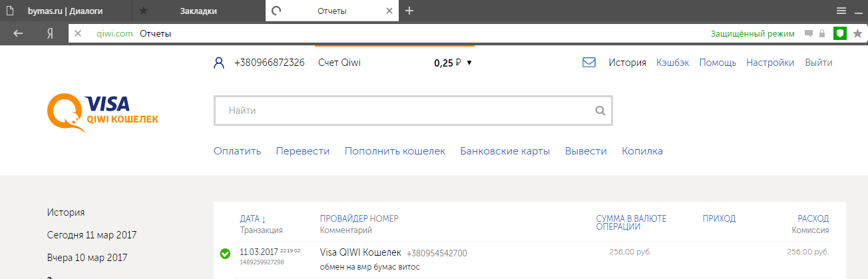868x279 pixels.
Task: Bookmark page with star icon
Action: click(857, 33)
